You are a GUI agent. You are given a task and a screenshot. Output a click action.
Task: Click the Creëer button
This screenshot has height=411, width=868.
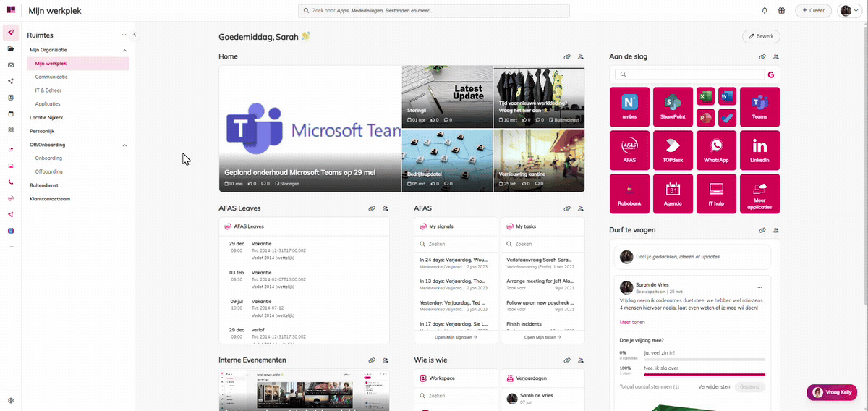[814, 11]
